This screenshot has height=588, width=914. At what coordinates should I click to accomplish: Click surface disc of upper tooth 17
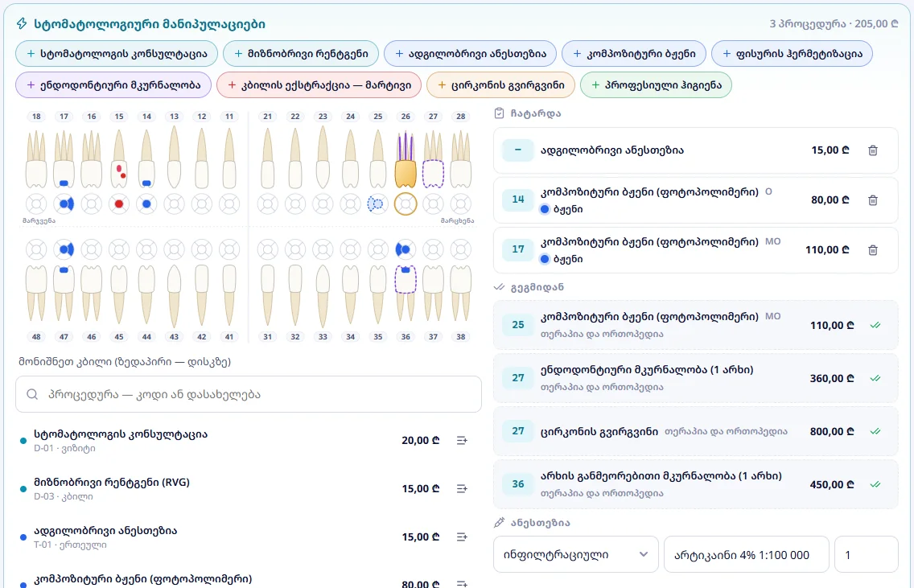pos(64,204)
